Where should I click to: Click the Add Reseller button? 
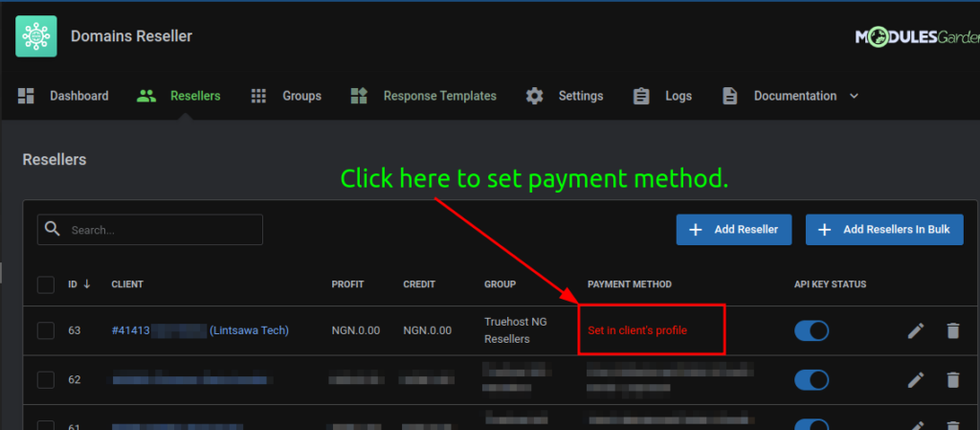[734, 230]
